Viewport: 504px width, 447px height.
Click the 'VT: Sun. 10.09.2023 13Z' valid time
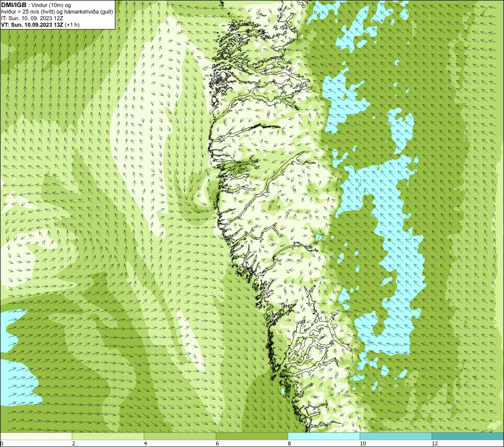tap(32, 25)
